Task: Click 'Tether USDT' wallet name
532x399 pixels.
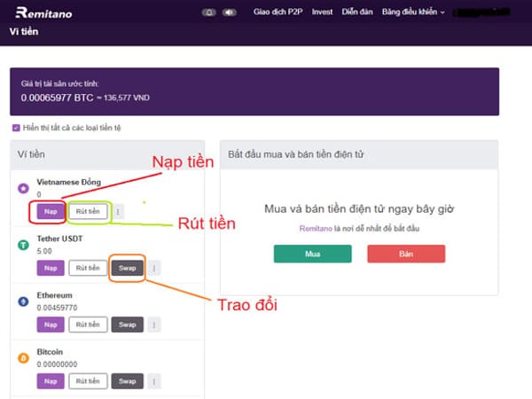Action: pyautogui.click(x=59, y=239)
